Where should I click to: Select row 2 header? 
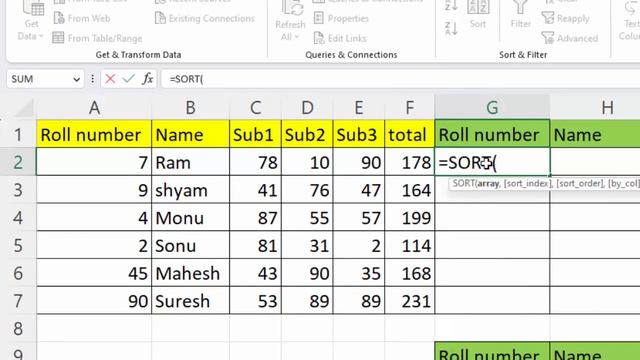18,162
